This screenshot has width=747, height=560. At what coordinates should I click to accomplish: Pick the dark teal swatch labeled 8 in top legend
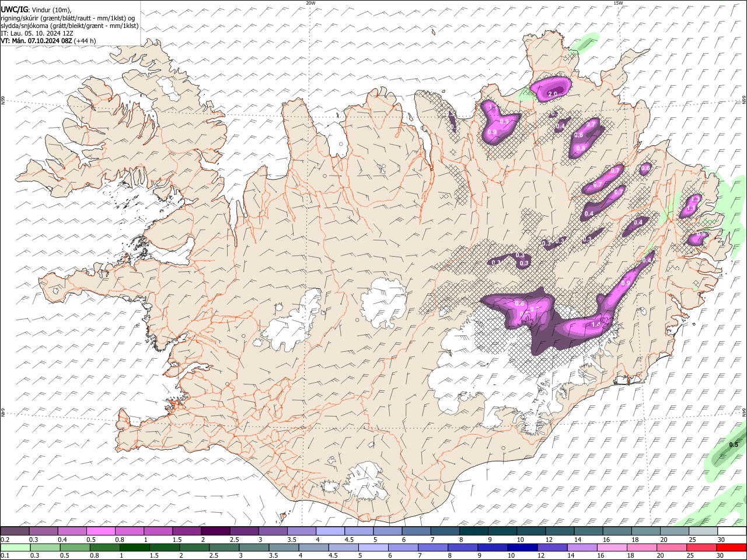(473, 531)
